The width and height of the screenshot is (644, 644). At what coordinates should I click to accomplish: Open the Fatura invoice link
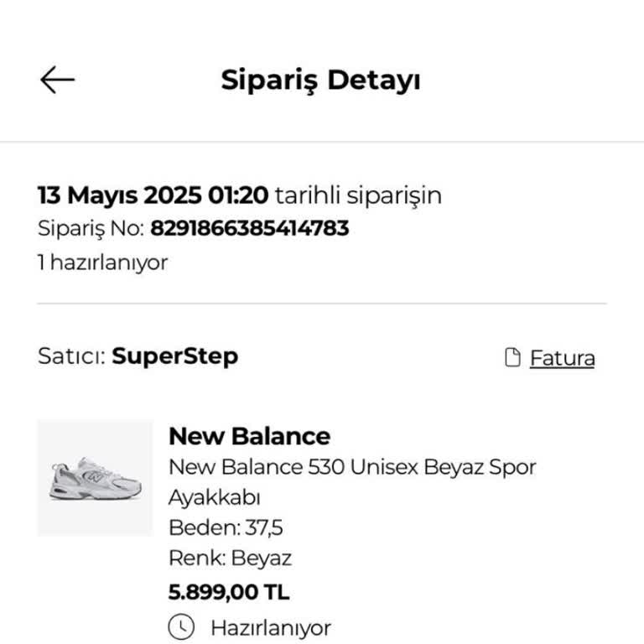pyautogui.click(x=562, y=358)
